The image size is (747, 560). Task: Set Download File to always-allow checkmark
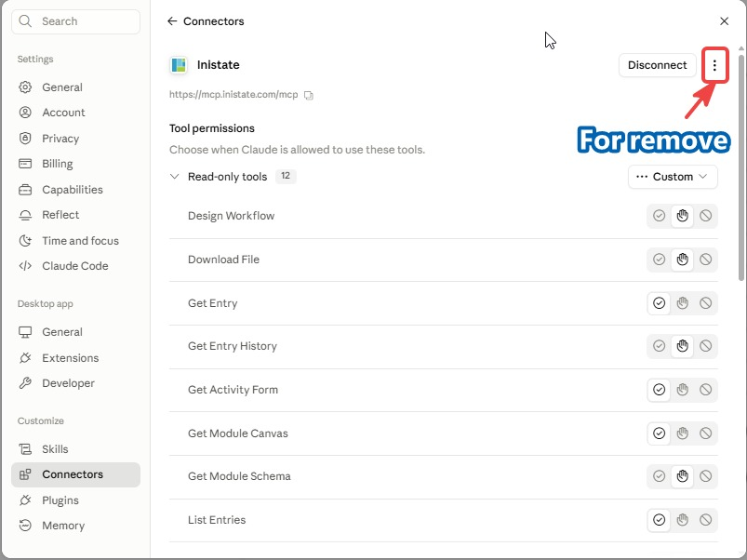[x=659, y=260]
